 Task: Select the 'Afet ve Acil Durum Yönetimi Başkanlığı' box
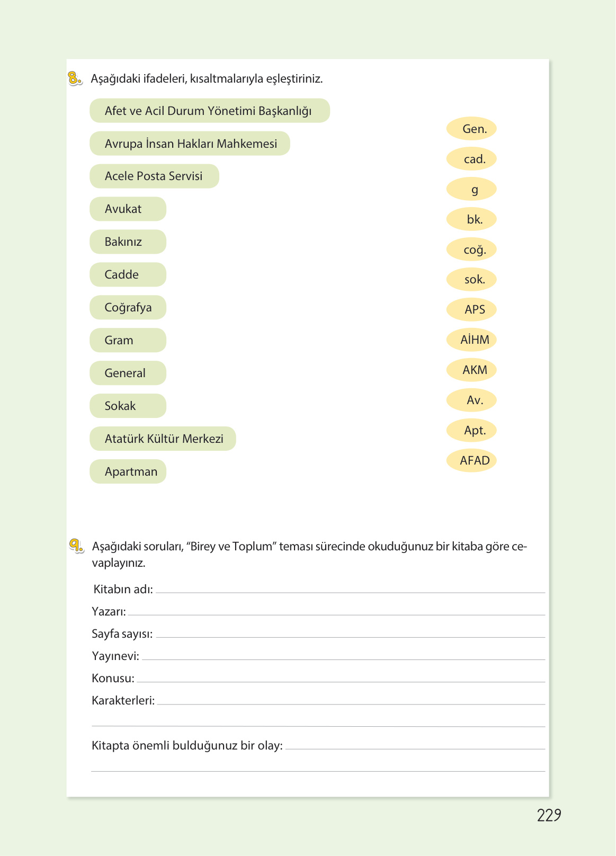209,111
